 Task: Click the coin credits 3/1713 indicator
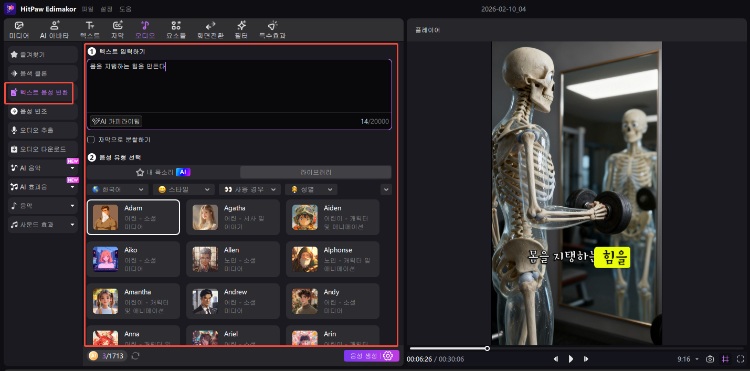[x=107, y=356]
